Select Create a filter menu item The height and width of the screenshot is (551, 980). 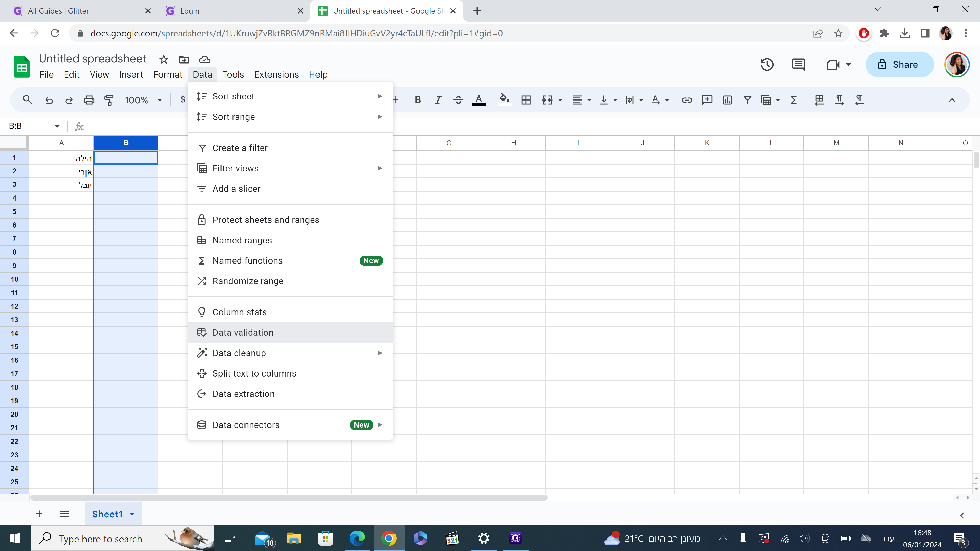coord(290,148)
